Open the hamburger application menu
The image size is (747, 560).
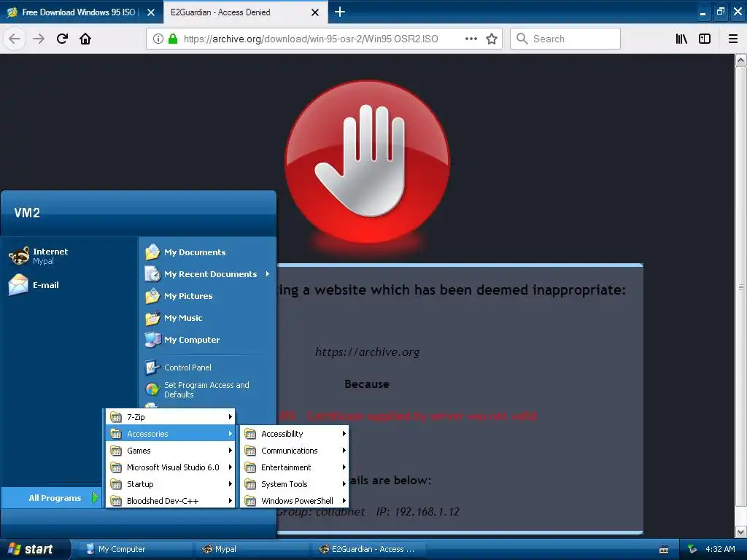(733, 39)
